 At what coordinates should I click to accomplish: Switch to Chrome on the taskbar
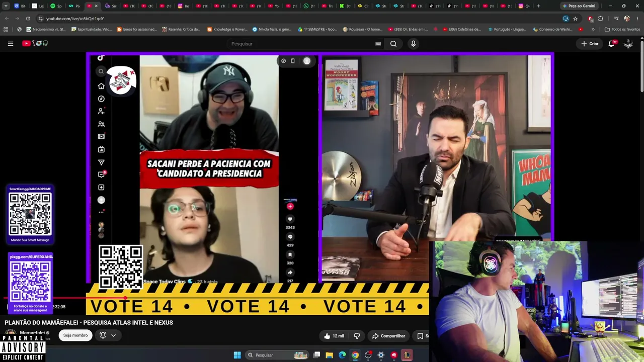click(355, 355)
